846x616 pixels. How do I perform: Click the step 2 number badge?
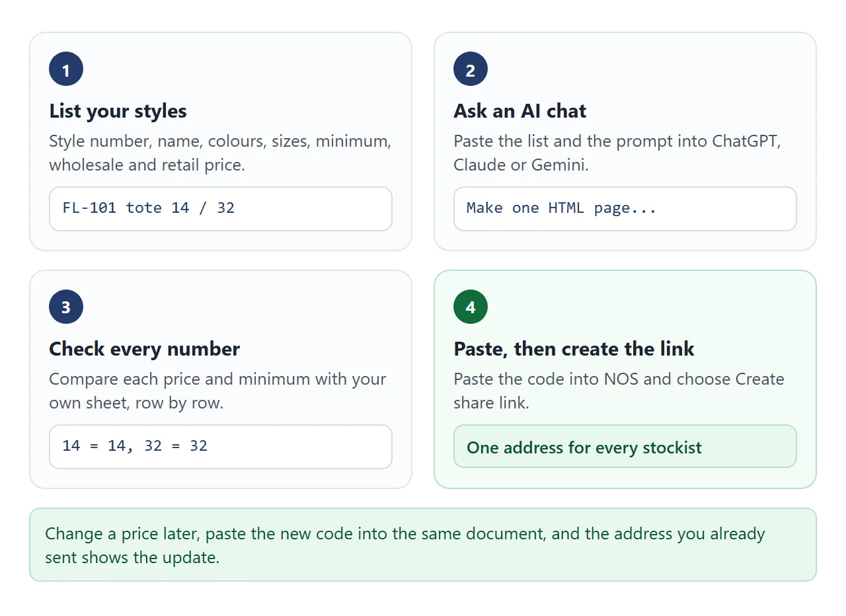click(471, 69)
